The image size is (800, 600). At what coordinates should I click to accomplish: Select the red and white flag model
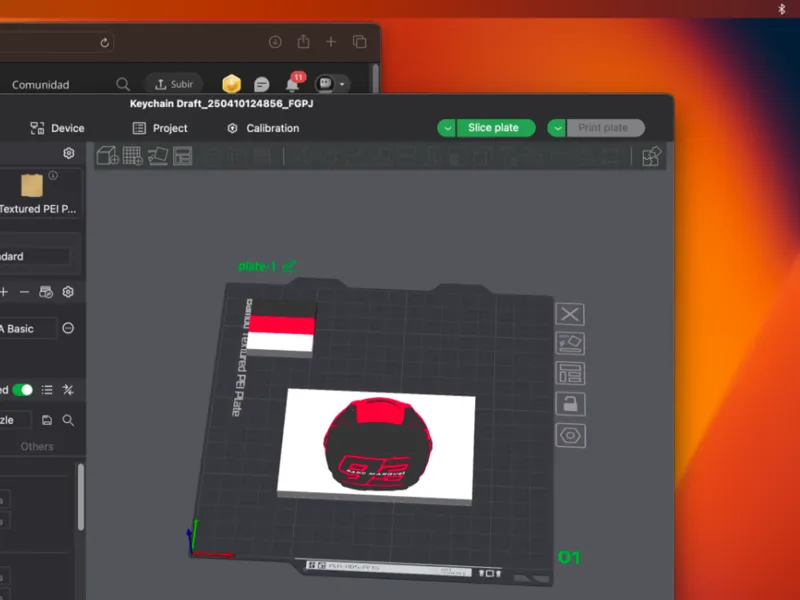point(281,330)
